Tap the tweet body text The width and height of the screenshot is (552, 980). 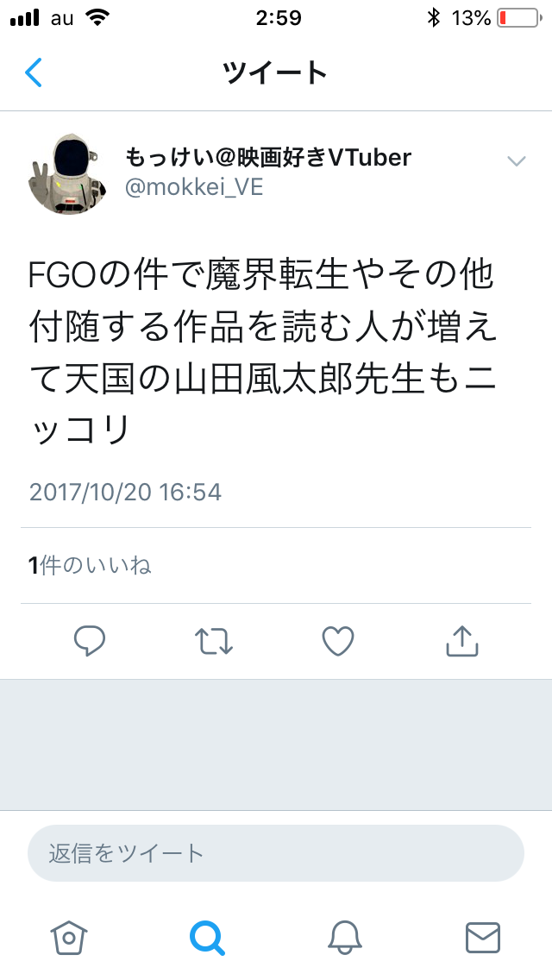[x=262, y=352]
